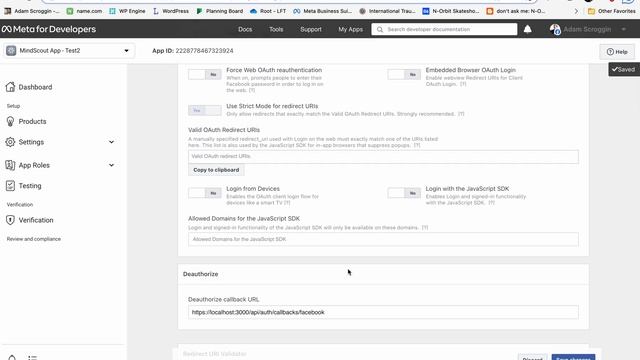The image size is (640, 360).
Task: Click the Search developer documentation box
Action: (444, 29)
